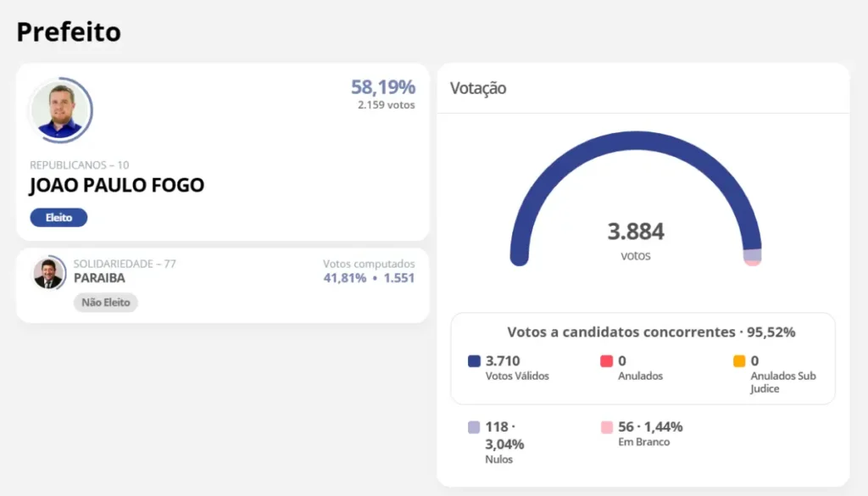The height and width of the screenshot is (496, 868).
Task: Click Joao Paulo Fogo's candidate photo
Action: click(60, 111)
